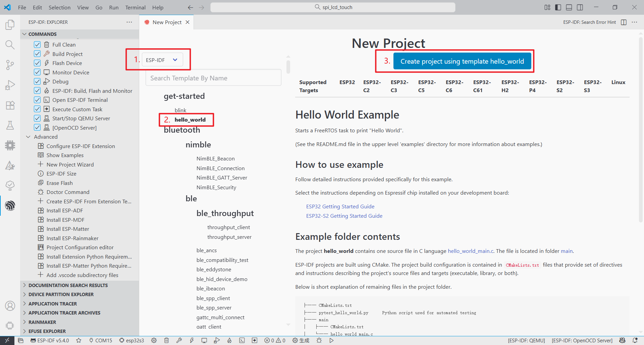Viewport: 644px width, 345px height.
Task: Click the build, flash and monitor flame icon in status bar
Action: coord(229,340)
